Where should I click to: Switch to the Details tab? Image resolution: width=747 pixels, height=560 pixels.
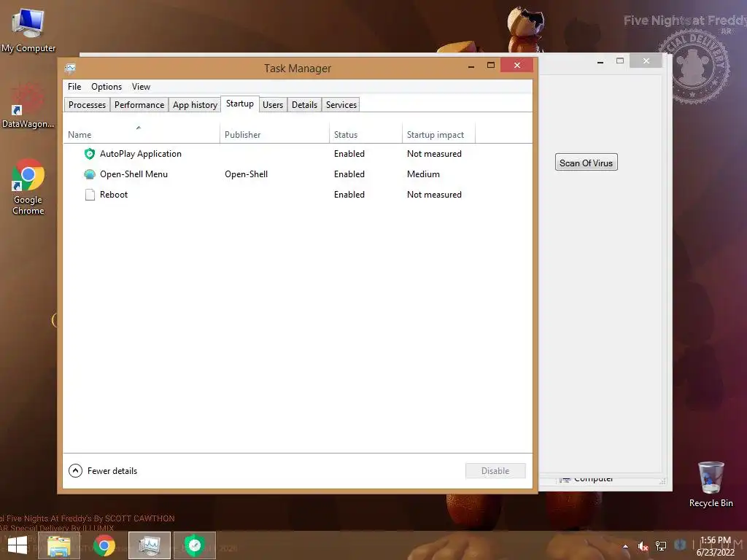tap(304, 105)
